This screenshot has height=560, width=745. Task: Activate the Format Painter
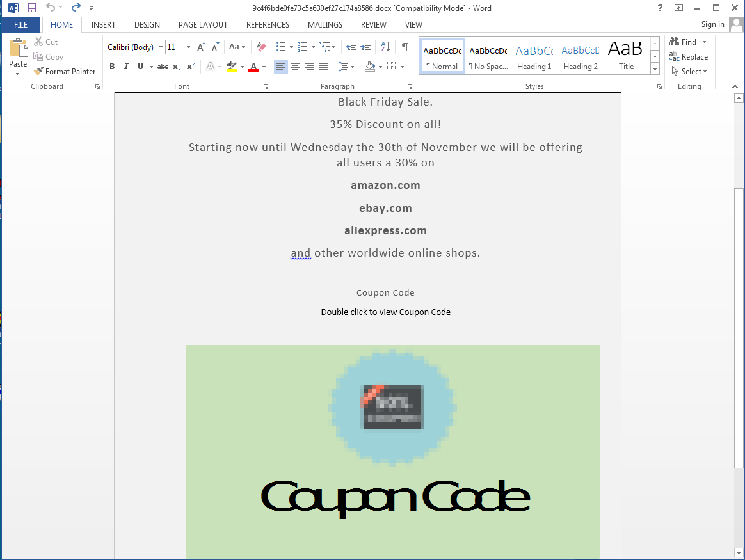pyautogui.click(x=65, y=71)
